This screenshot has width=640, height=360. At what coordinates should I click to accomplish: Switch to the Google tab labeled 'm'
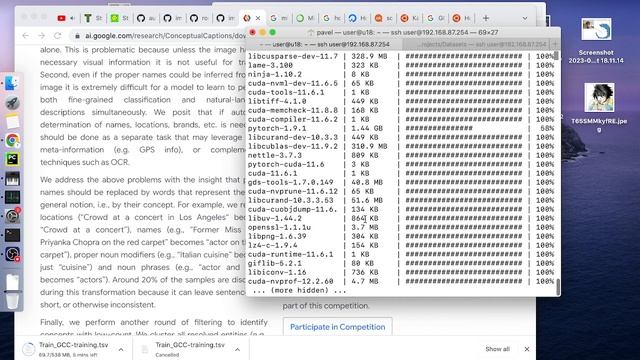coord(279,18)
